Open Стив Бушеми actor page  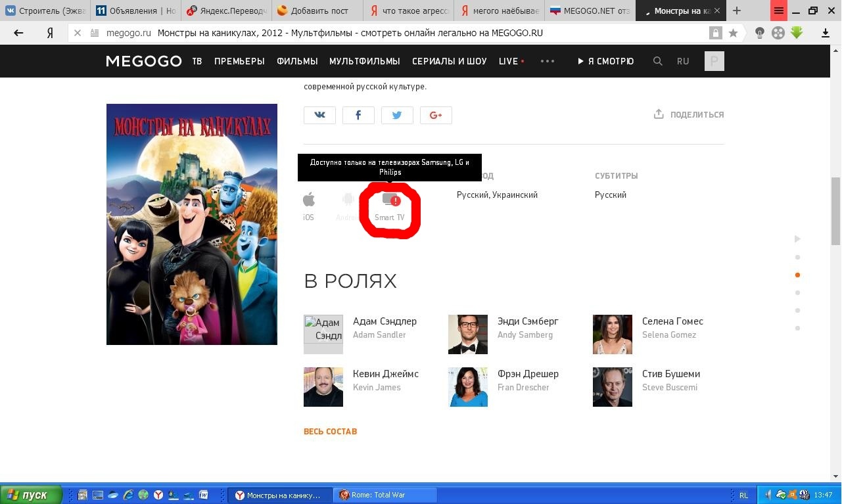(671, 374)
